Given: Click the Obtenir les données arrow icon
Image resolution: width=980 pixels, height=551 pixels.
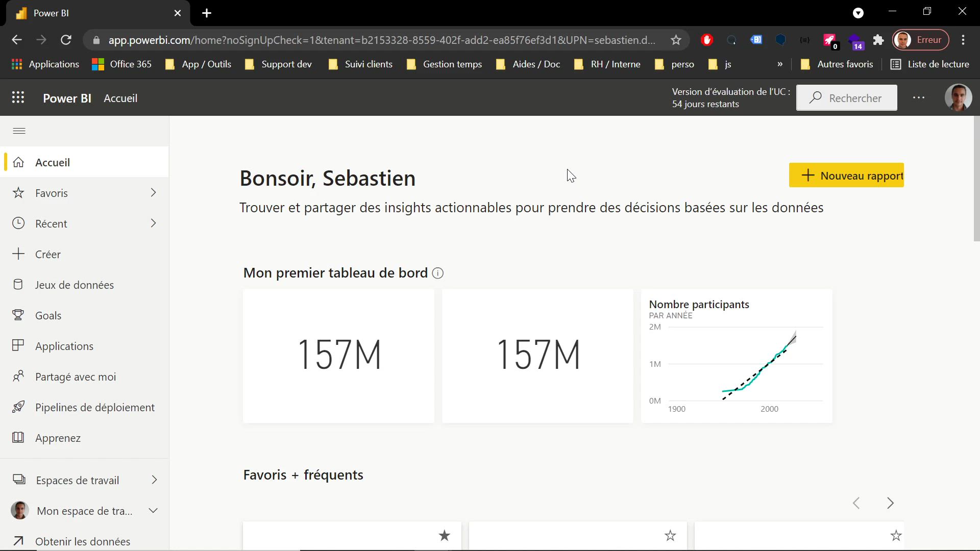Looking at the screenshot, I should pos(18,541).
